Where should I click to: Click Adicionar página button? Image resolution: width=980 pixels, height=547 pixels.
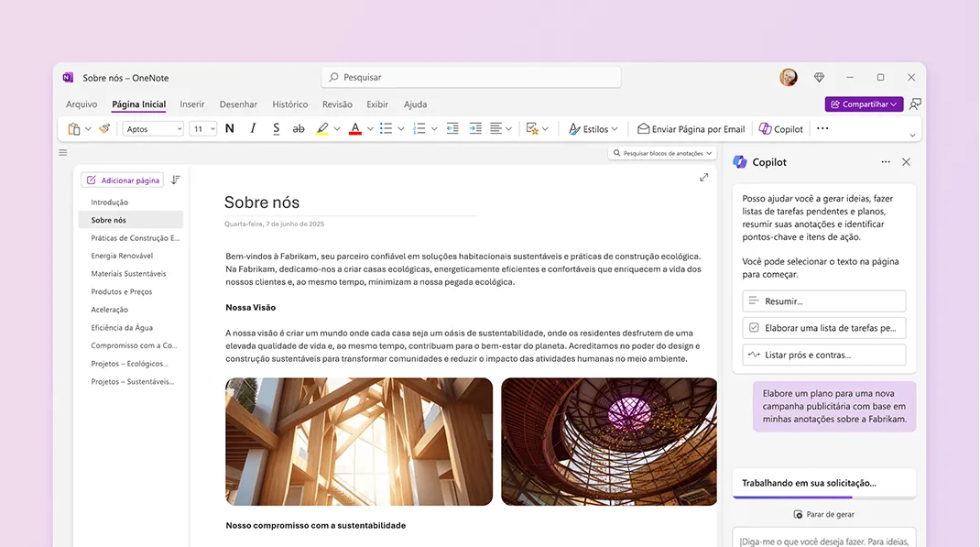click(123, 180)
